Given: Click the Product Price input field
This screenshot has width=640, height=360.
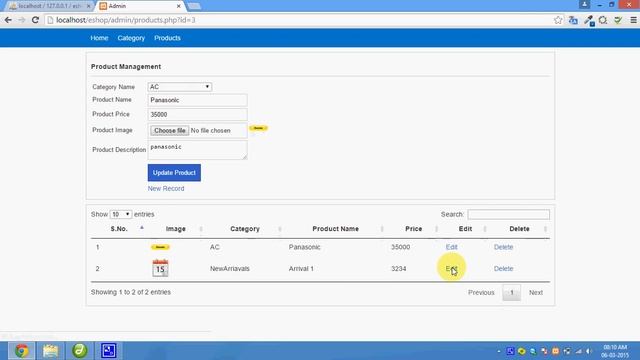Looking at the screenshot, I should click(197, 114).
